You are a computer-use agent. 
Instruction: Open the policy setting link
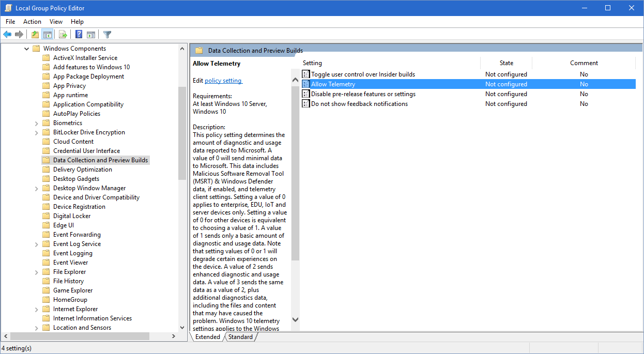click(x=224, y=81)
